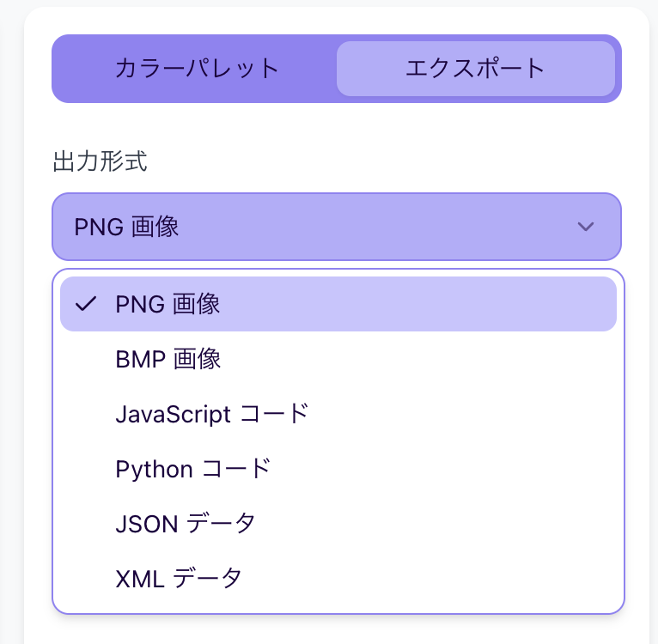This screenshot has width=658, height=644.
Task: Click the checkmark icon beside PNG 画像
Action: coord(85,304)
